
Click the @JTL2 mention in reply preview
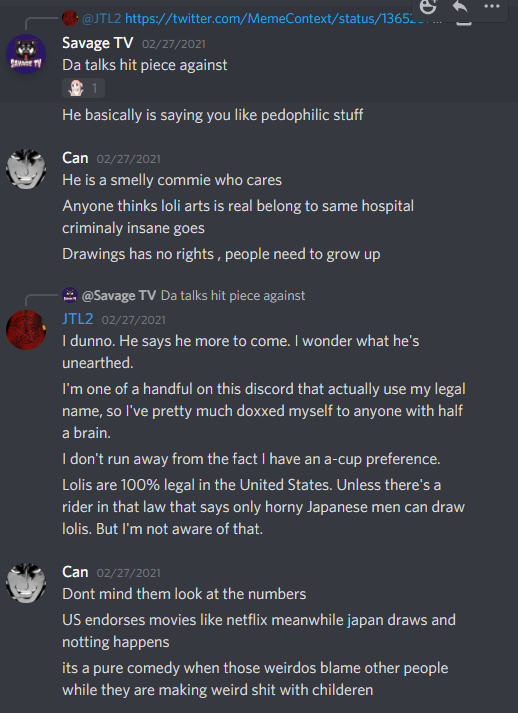pos(101,19)
